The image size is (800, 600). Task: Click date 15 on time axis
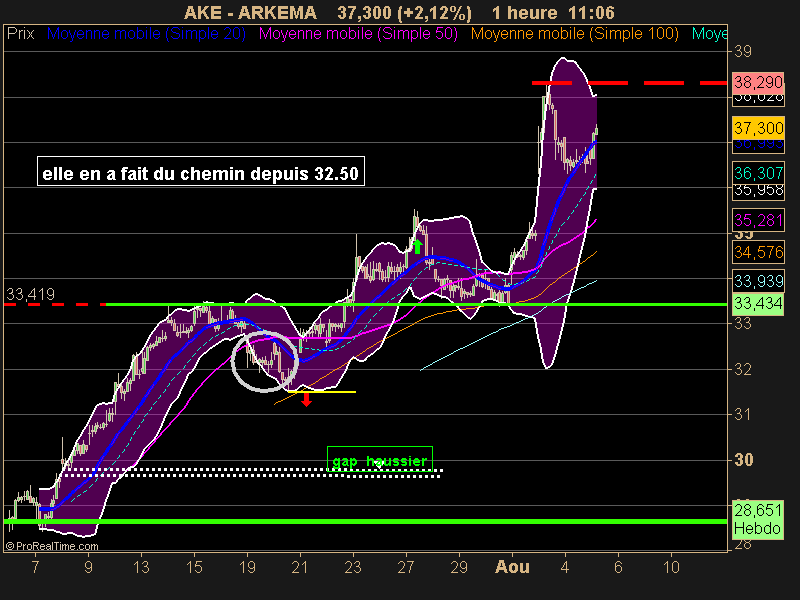(194, 567)
